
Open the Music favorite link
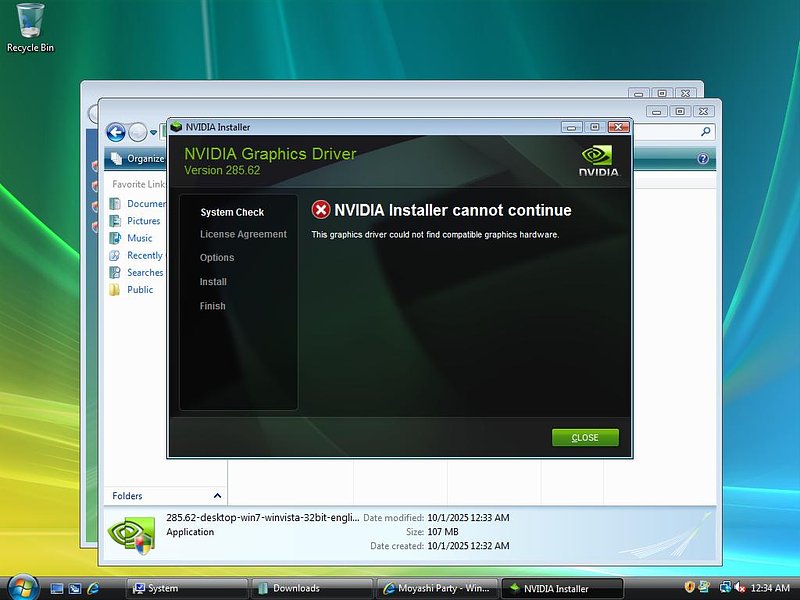[139, 238]
